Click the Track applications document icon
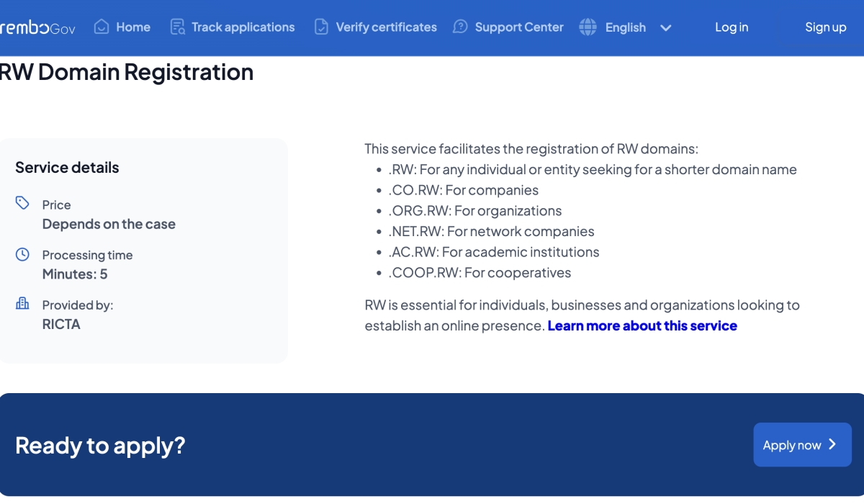The image size is (864, 504). point(177,27)
